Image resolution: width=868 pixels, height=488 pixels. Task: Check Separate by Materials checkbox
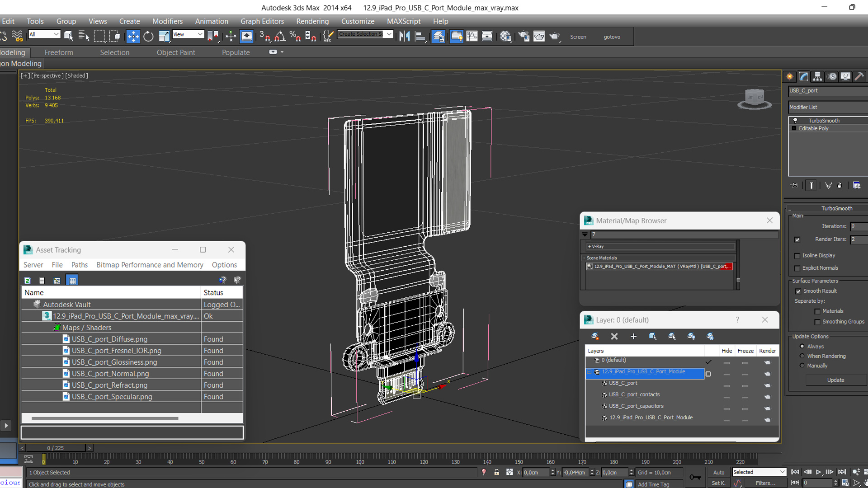(817, 311)
